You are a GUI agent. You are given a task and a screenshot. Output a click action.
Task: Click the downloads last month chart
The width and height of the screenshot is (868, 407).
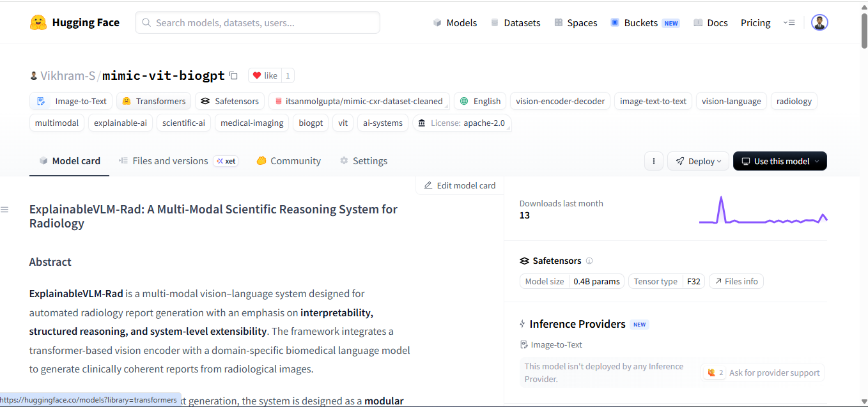[763, 211]
